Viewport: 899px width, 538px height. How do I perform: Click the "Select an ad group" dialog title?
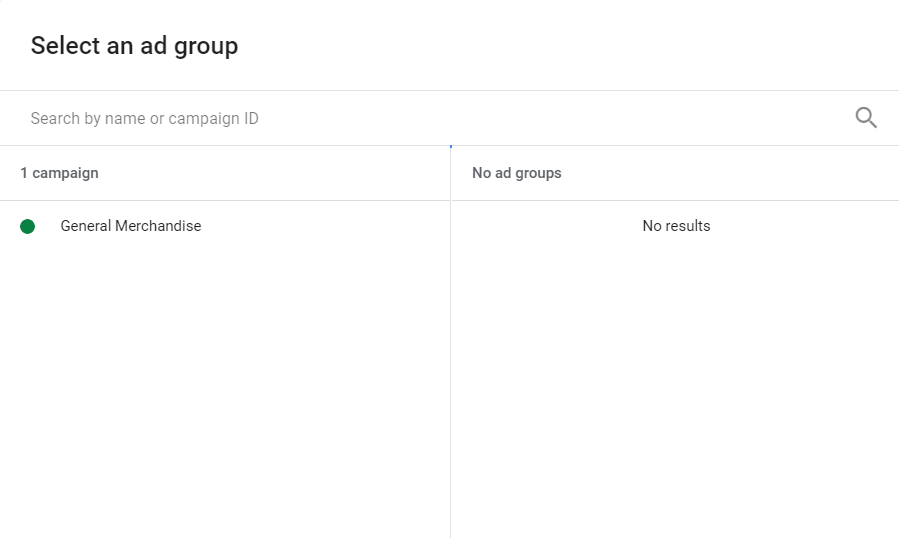pyautogui.click(x=134, y=45)
